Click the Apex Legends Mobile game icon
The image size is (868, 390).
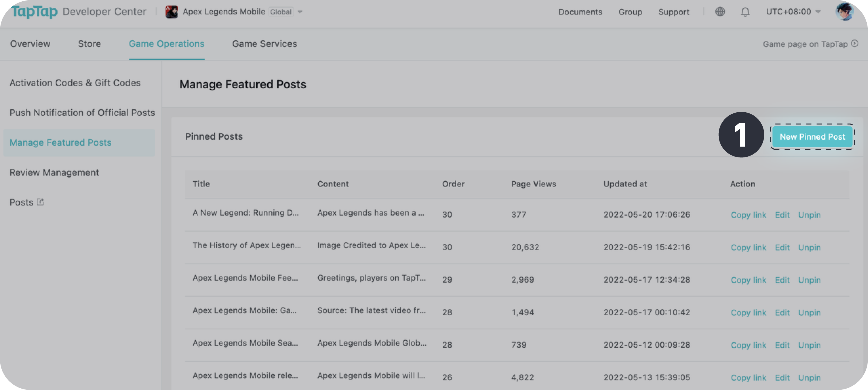click(172, 12)
